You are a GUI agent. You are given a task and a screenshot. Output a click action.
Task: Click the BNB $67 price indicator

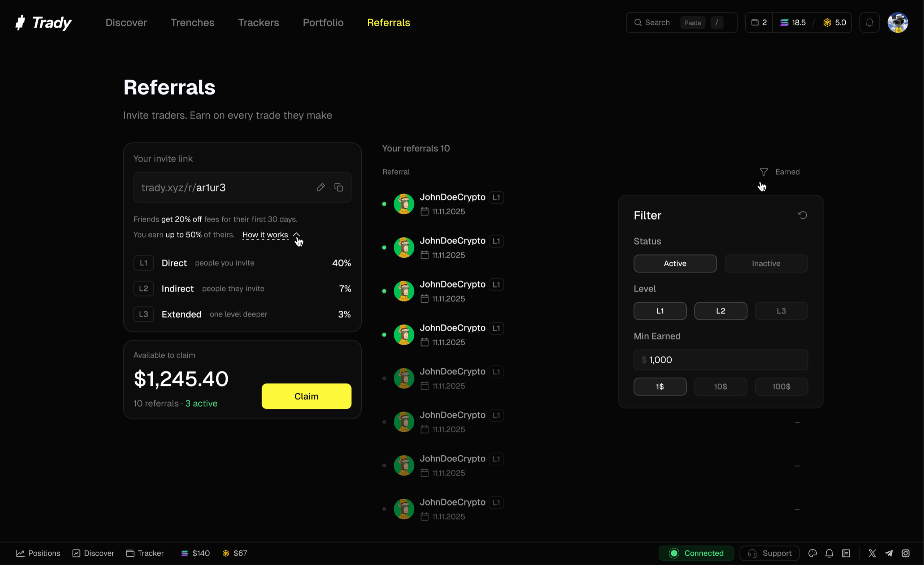point(235,553)
